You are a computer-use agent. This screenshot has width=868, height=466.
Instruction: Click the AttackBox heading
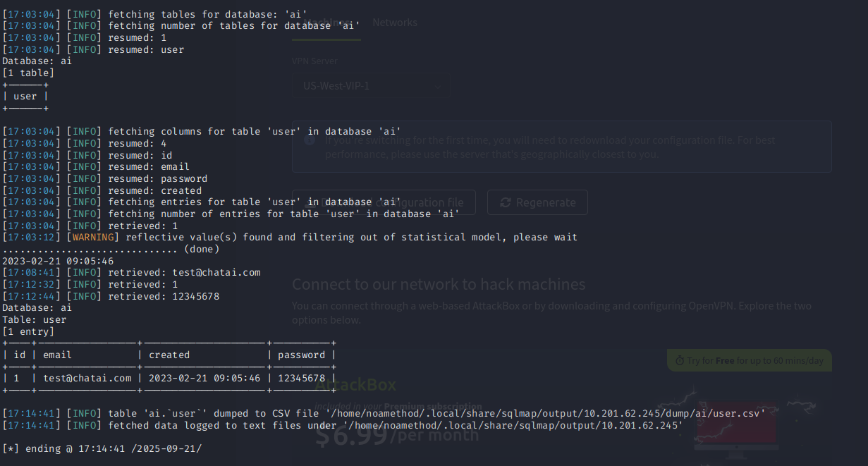pyautogui.click(x=355, y=385)
